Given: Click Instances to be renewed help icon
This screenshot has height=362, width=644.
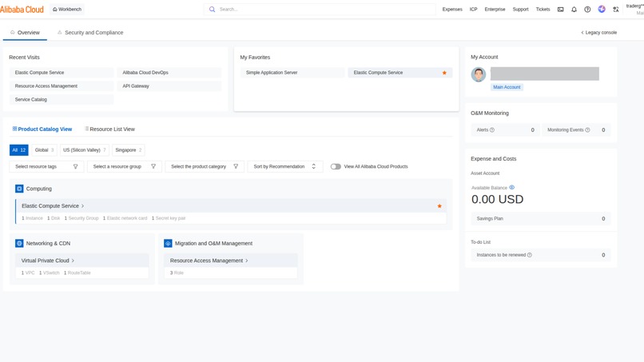Looking at the screenshot, I should tap(530, 255).
